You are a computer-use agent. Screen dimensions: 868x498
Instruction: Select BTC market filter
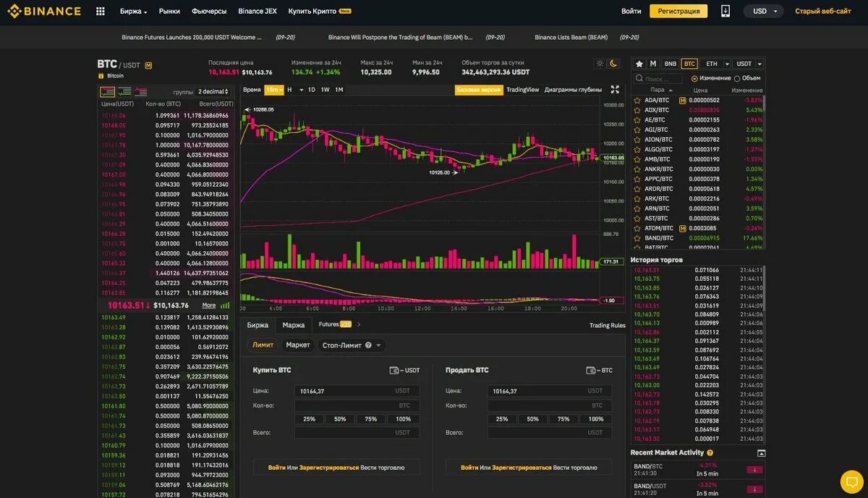point(689,64)
